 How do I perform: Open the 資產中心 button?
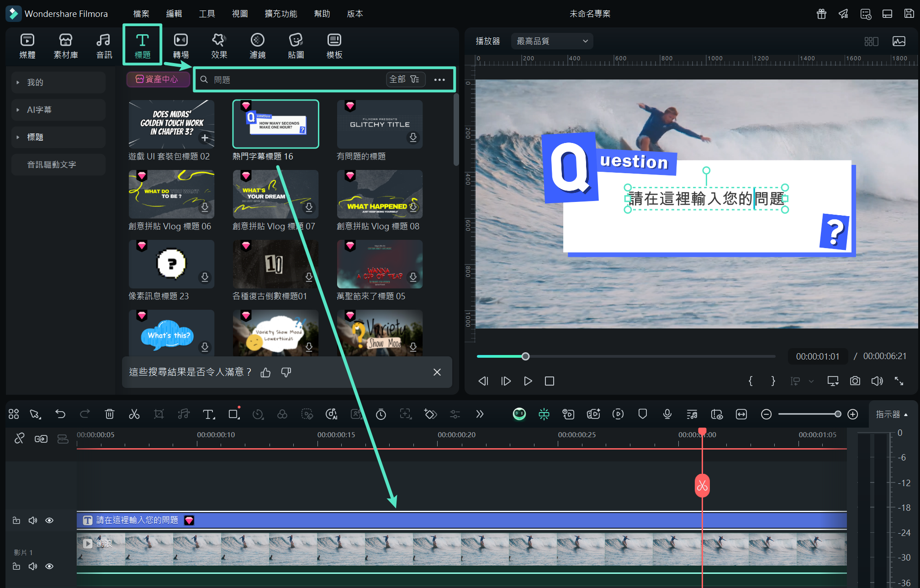click(158, 79)
